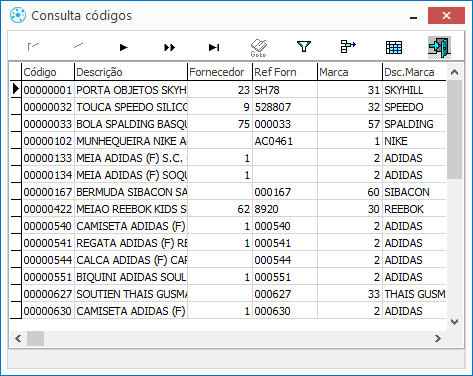Viewport: 473px width, 376px height.
Task: Sort by Ref Forn column header
Action: pyautogui.click(x=285, y=72)
